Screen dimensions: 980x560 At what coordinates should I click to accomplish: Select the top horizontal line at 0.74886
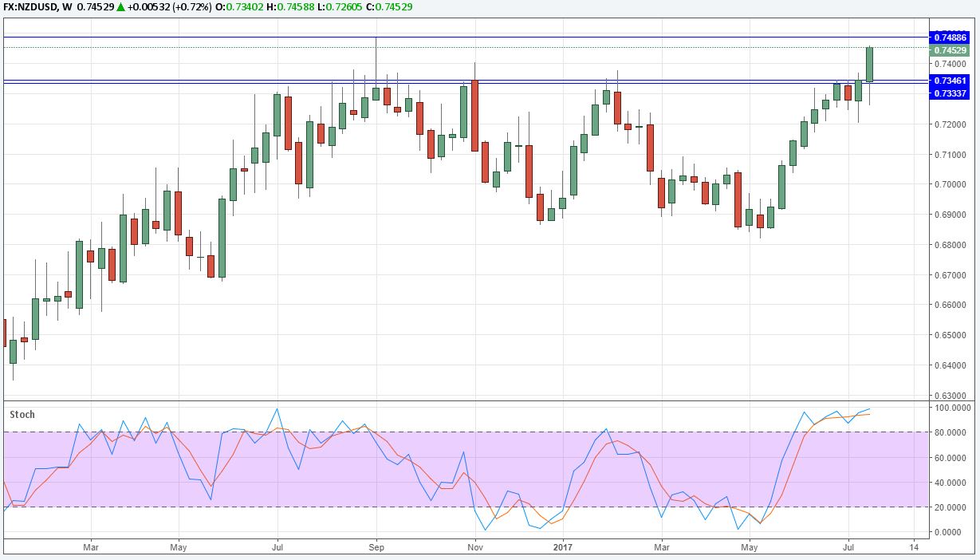click(465, 37)
